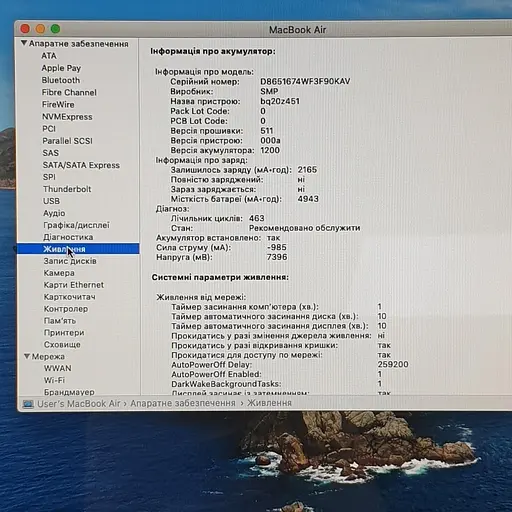Image resolution: width=512 pixels, height=512 pixels.
Task: Select Apple Pay in the sidebar
Action: [x=61, y=68]
